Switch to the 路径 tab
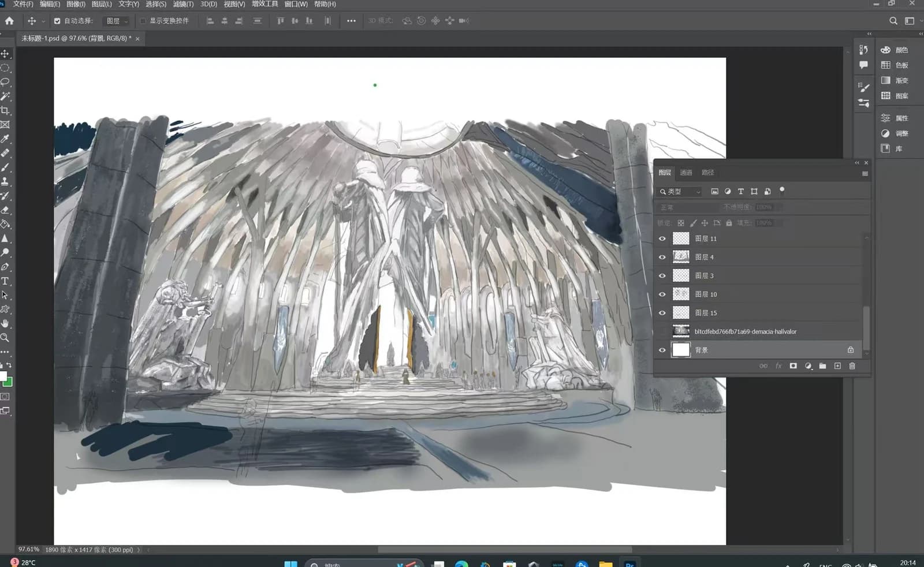Screen dimensions: 924x567 707,173
